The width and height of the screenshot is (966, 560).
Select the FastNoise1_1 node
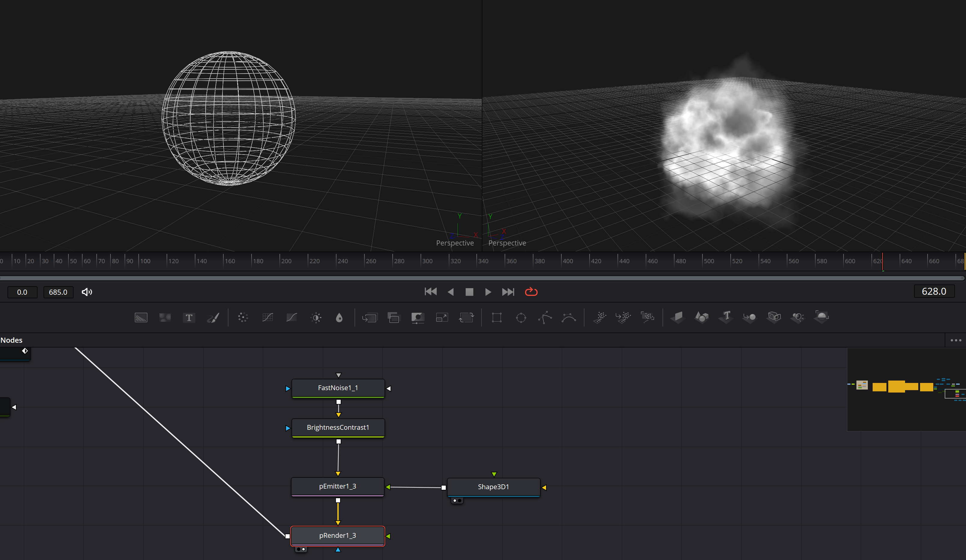point(338,388)
